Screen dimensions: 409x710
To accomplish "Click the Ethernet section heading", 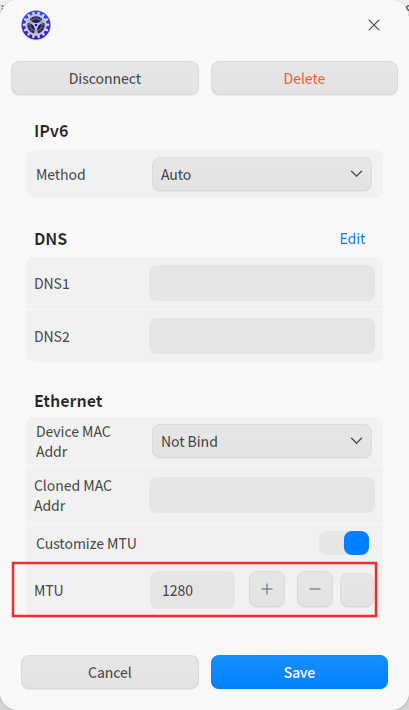I will pos(68,401).
